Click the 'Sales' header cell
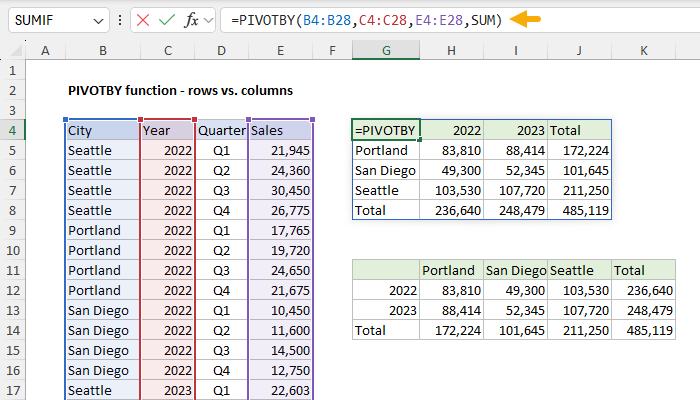Image resolution: width=700 pixels, height=400 pixels. pyautogui.click(x=280, y=130)
